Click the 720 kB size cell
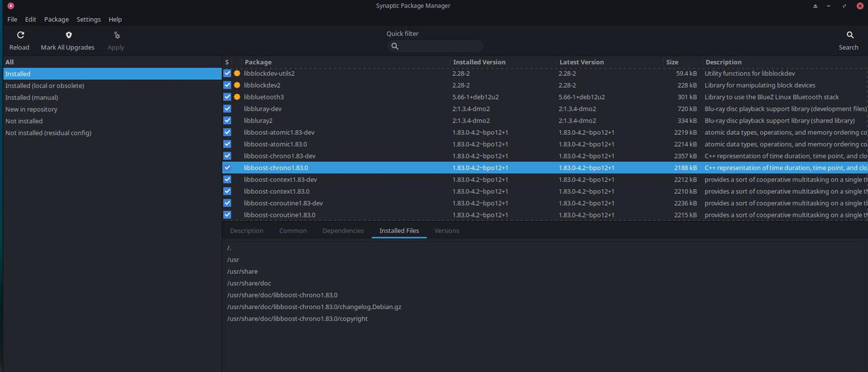This screenshot has width=868, height=372. (687, 109)
